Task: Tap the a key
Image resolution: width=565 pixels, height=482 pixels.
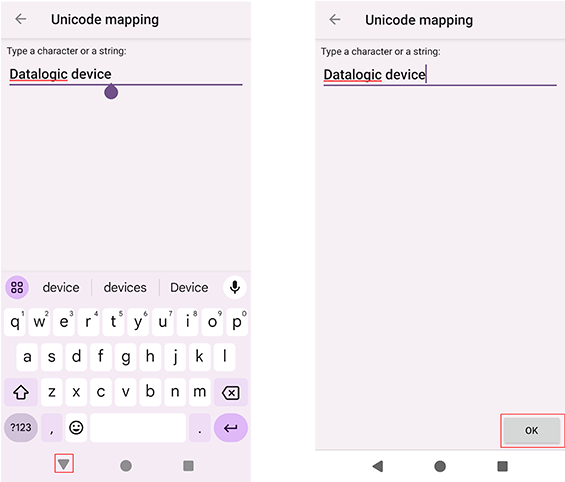Action: click(27, 357)
